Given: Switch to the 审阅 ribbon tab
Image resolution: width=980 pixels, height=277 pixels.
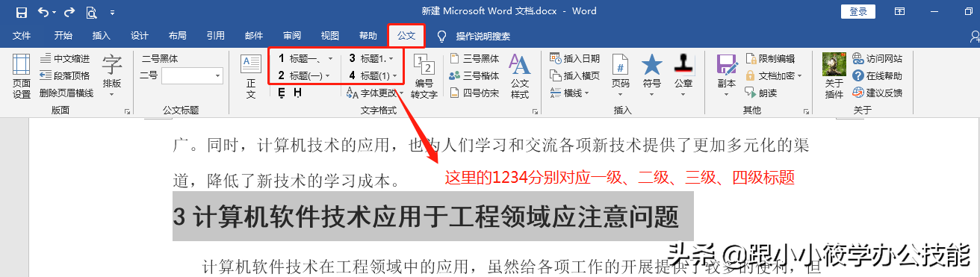Looking at the screenshot, I should coord(291,36).
